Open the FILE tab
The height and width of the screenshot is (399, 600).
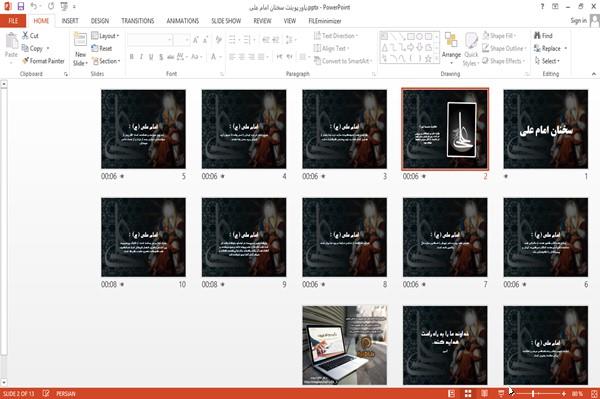[13, 21]
